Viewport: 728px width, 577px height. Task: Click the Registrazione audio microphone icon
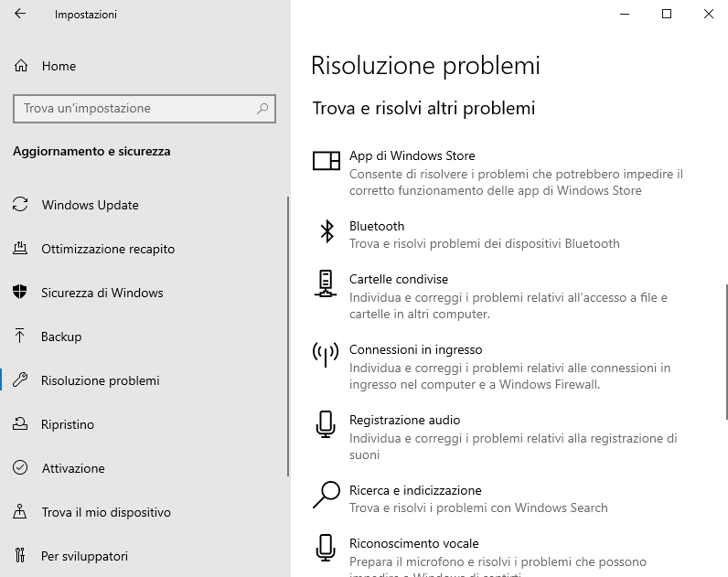pos(326,424)
